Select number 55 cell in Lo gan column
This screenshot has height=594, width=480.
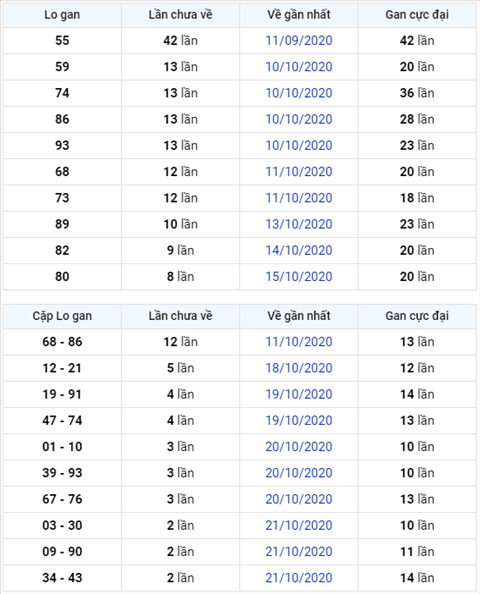(x=62, y=41)
